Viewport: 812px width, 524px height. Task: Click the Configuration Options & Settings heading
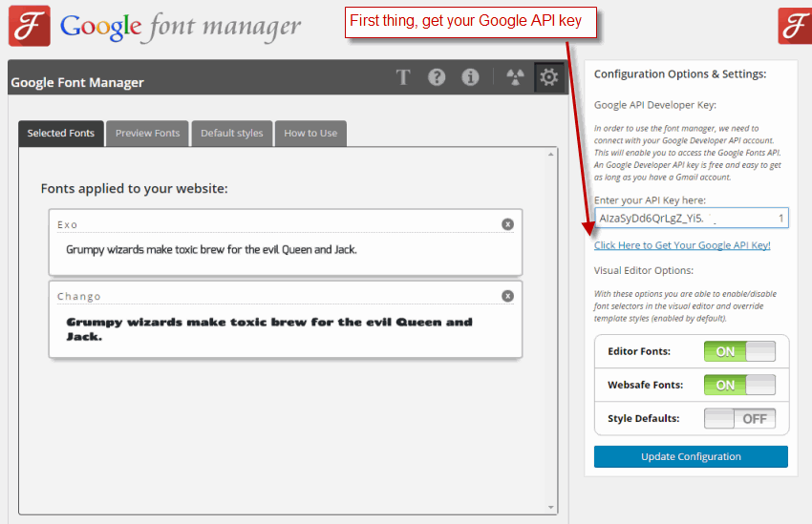tap(680, 73)
